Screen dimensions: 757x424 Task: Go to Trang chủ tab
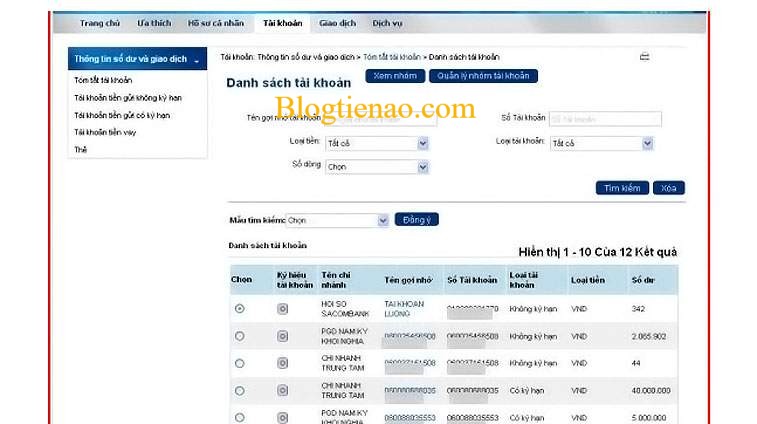(100, 23)
